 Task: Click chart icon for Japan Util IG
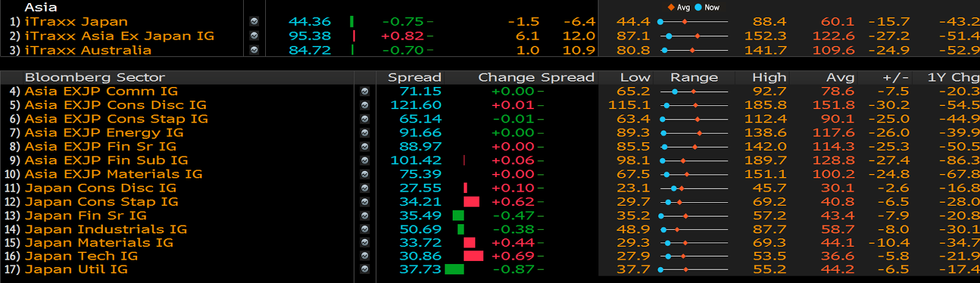pos(364,270)
